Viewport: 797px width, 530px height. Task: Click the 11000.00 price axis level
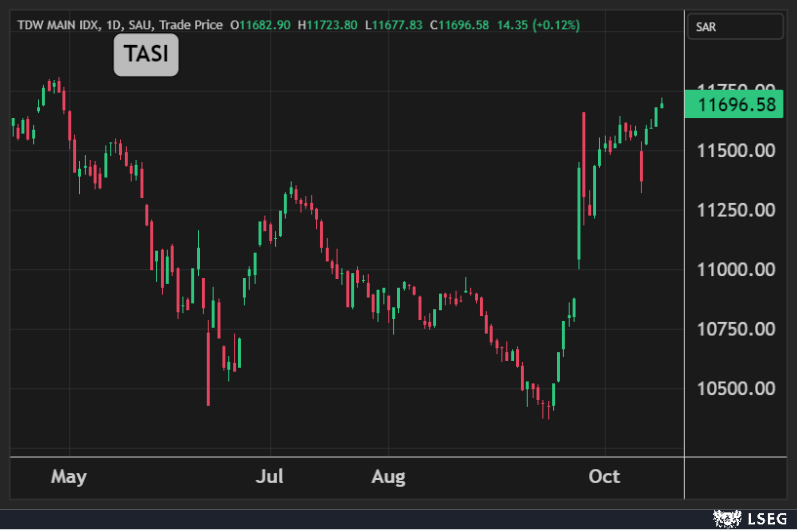(x=736, y=269)
